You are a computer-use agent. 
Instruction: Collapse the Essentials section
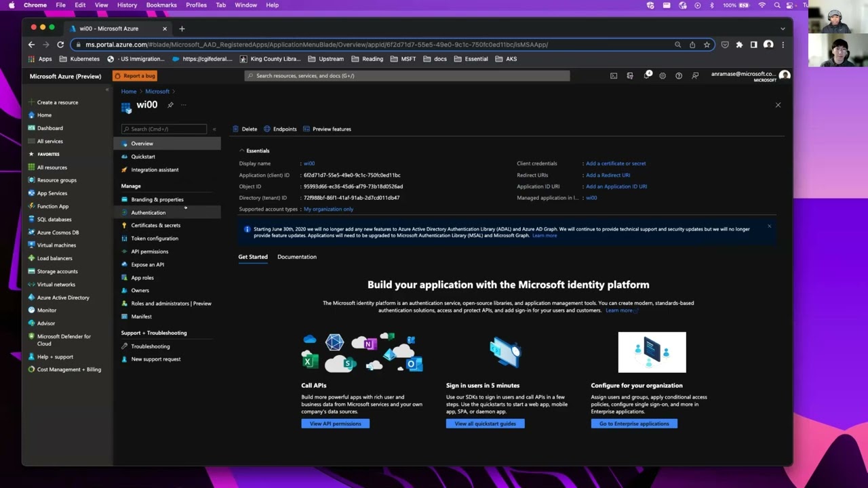(x=241, y=150)
